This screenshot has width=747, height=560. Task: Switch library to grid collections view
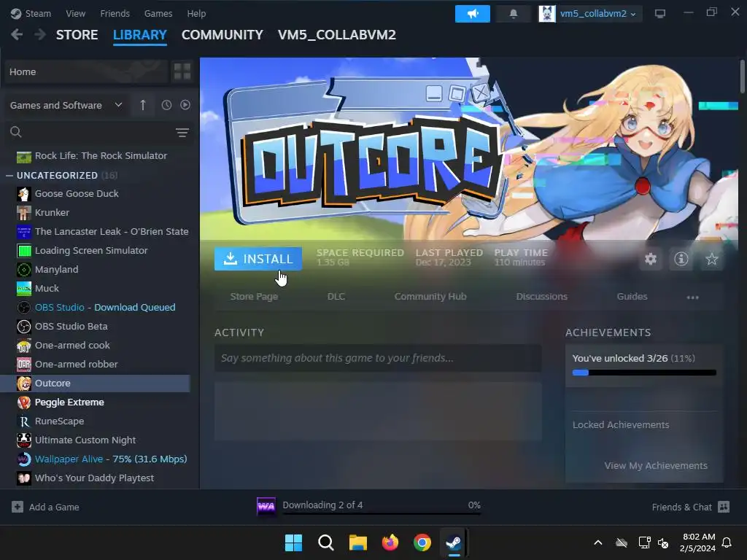pyautogui.click(x=182, y=72)
